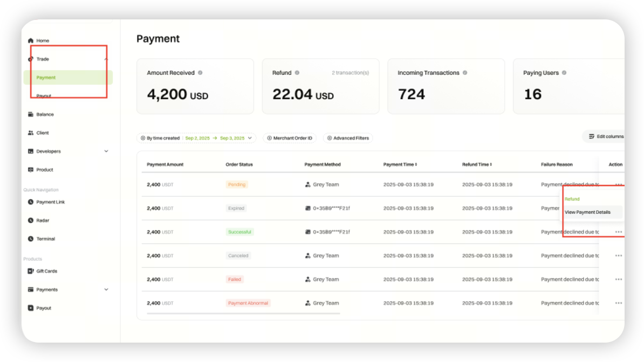
Task: Choose Refund from the action menu
Action: pos(572,199)
